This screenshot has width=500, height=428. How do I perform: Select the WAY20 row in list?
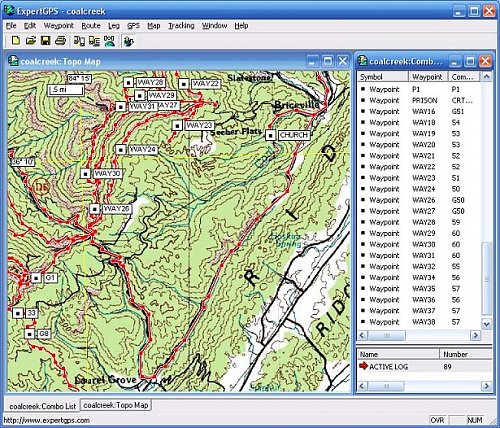(419, 145)
